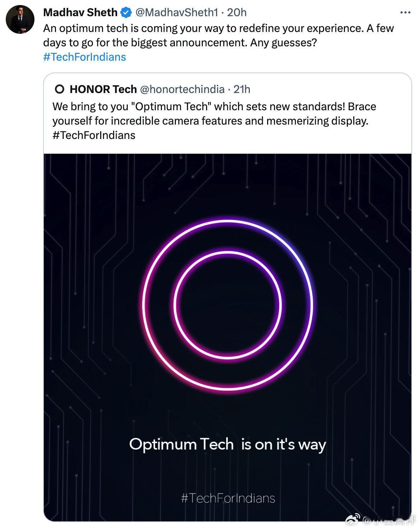Click the @MadhavSheth1 handle
Image resolution: width=420 pixels, height=530 pixels.
click(x=176, y=13)
